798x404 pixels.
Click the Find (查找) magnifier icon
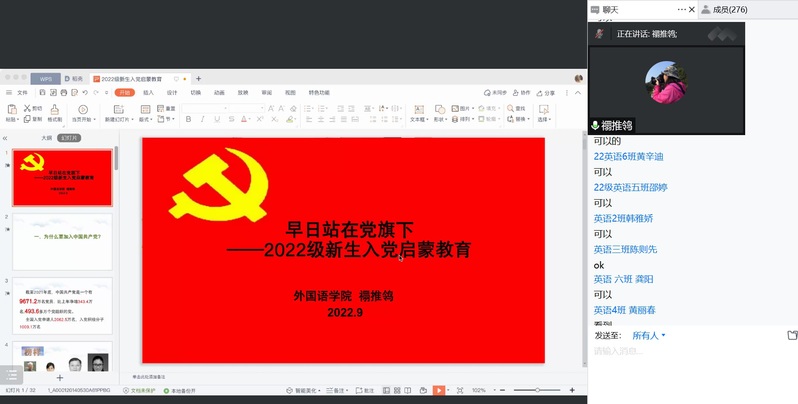[510, 108]
